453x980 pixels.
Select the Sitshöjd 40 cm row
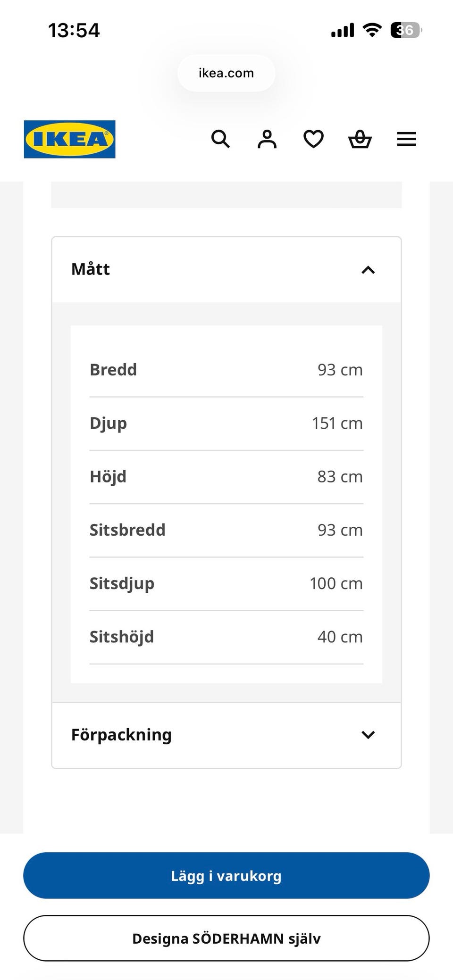click(x=226, y=637)
